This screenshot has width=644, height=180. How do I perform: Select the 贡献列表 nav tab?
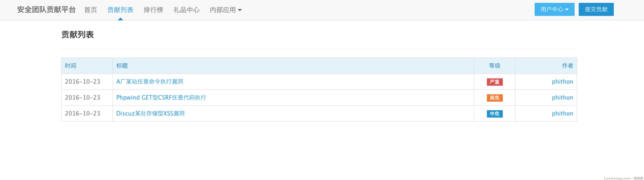point(120,10)
